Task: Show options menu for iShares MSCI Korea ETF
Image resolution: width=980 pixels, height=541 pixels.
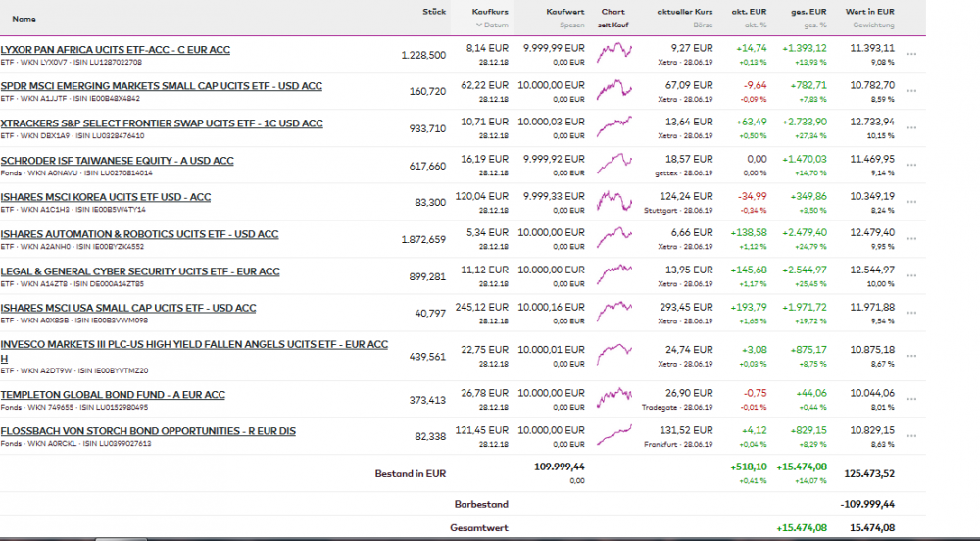Action: click(912, 203)
